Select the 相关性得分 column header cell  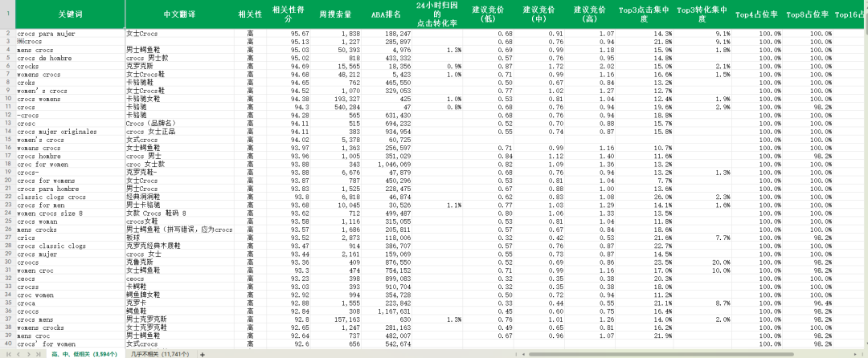point(288,15)
